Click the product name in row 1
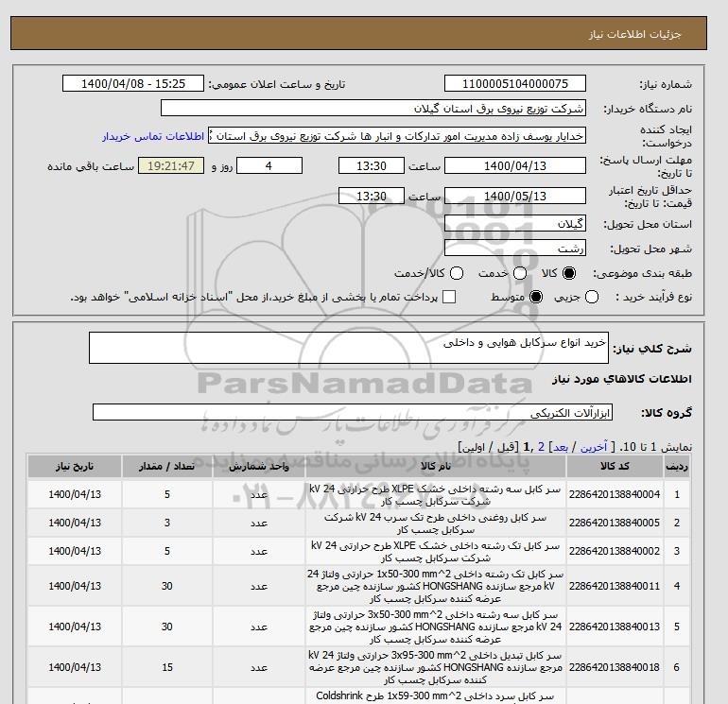Image resolution: width=728 pixels, height=704 pixels. click(436, 495)
